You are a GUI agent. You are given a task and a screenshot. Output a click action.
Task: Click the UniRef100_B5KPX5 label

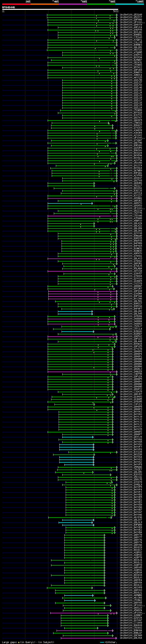coord(131,241)
